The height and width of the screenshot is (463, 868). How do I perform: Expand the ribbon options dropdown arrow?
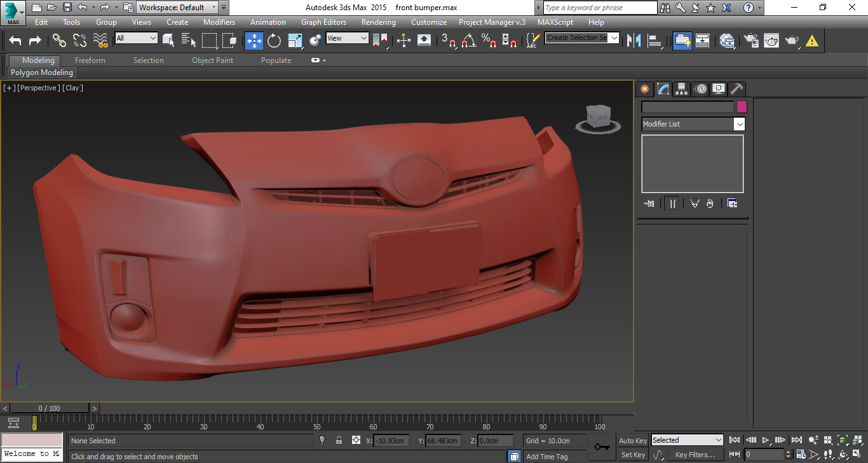[324, 60]
